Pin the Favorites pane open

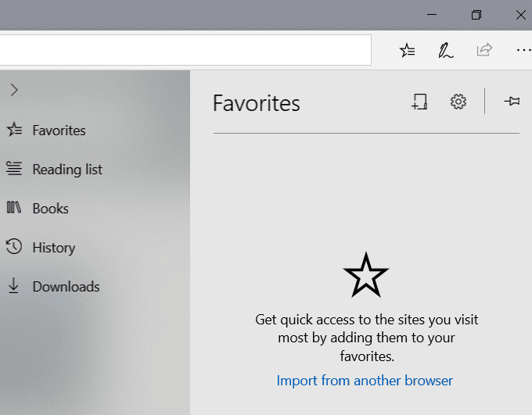click(512, 102)
